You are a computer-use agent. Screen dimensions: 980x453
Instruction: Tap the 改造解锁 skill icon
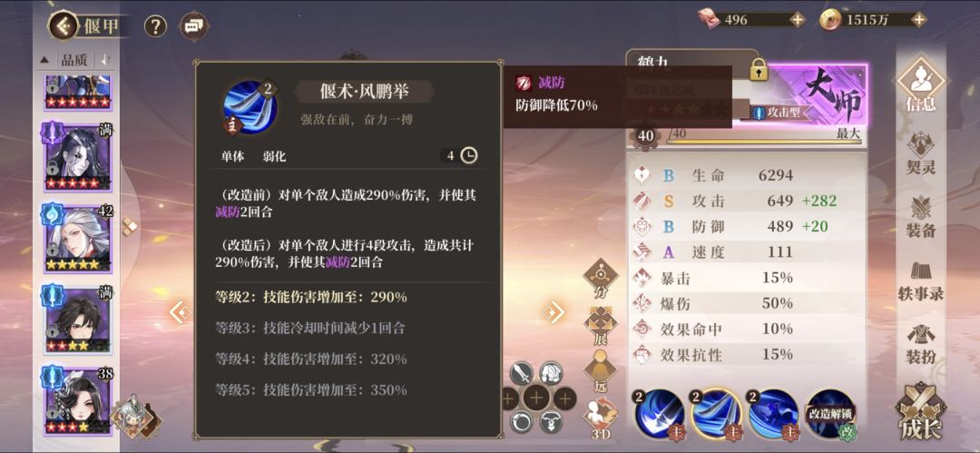[830, 414]
